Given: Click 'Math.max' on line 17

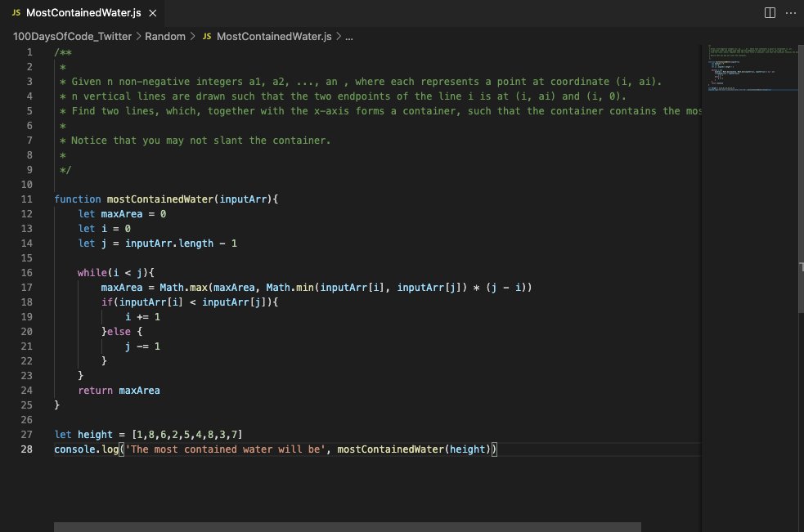Looking at the screenshot, I should (183, 288).
